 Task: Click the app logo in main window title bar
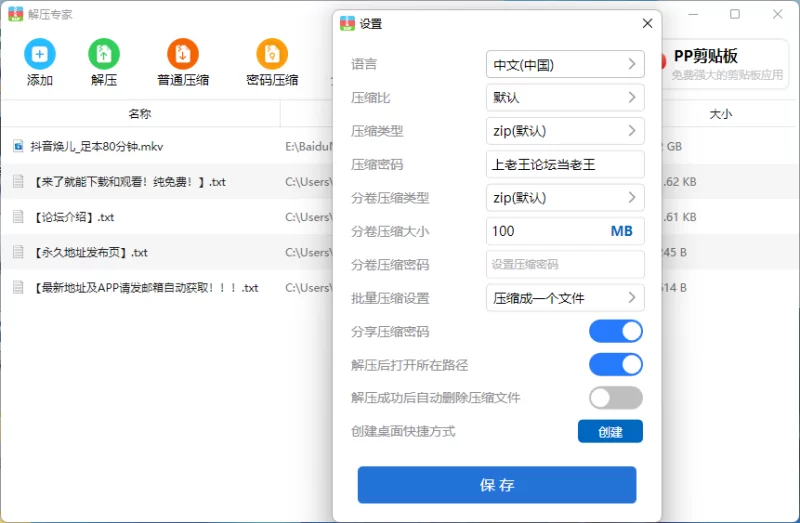[x=16, y=14]
